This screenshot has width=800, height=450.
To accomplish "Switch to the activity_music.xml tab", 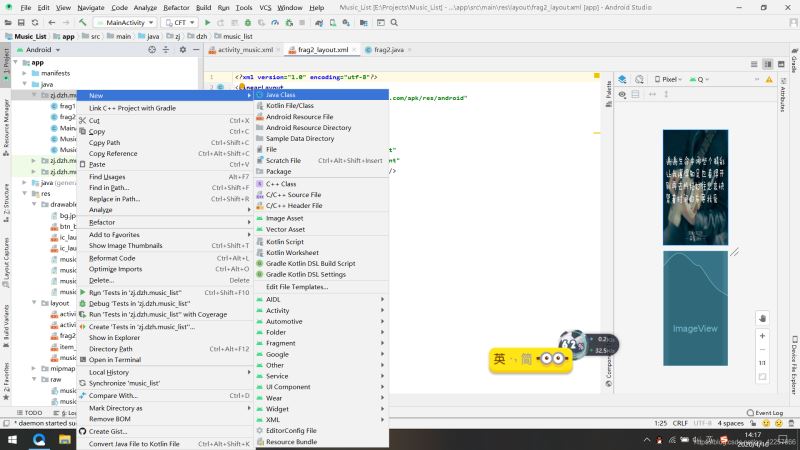I will click(x=243, y=49).
